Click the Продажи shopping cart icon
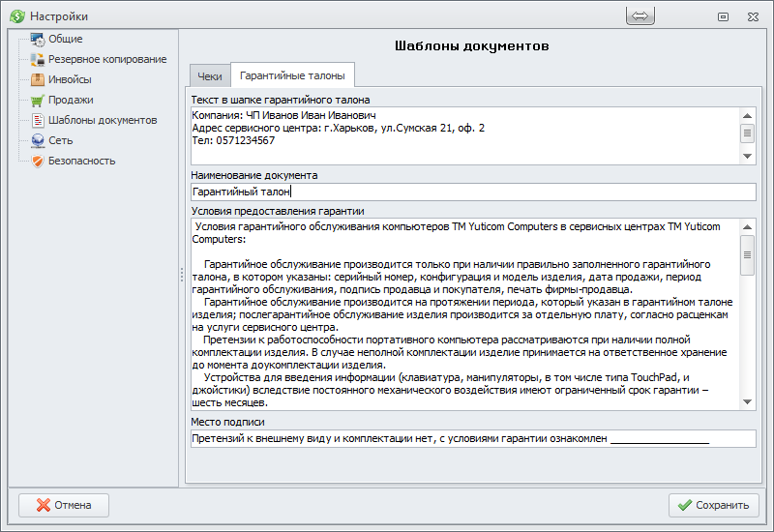Image resolution: width=774 pixels, height=532 pixels. [38, 101]
